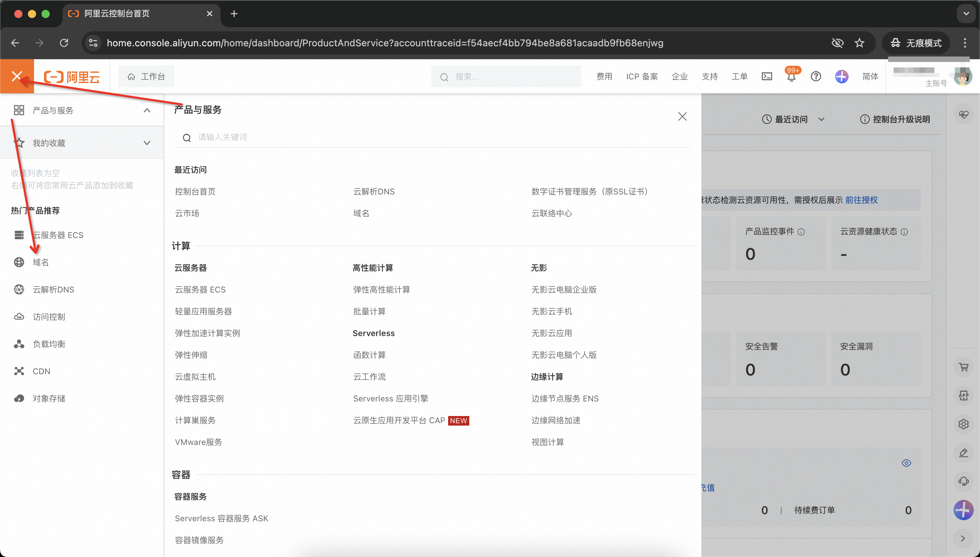
Task: Open the 最近访问 dropdown
Action: [x=793, y=120]
